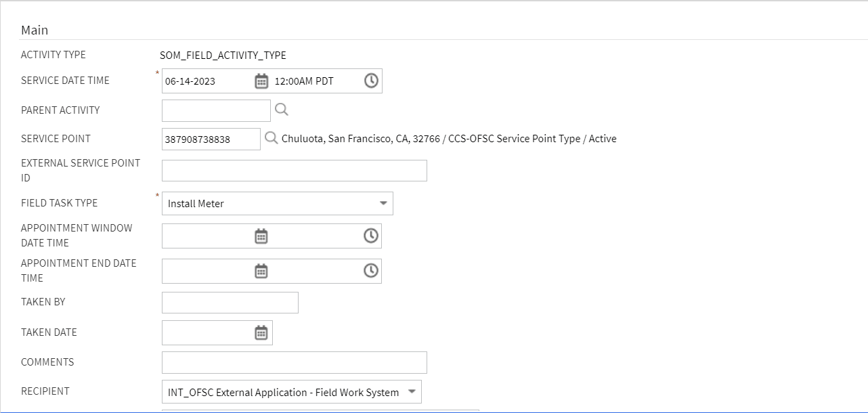
Task: Click the SOM_FIELD_ACTIVITY_TYPE value text
Action: point(223,56)
